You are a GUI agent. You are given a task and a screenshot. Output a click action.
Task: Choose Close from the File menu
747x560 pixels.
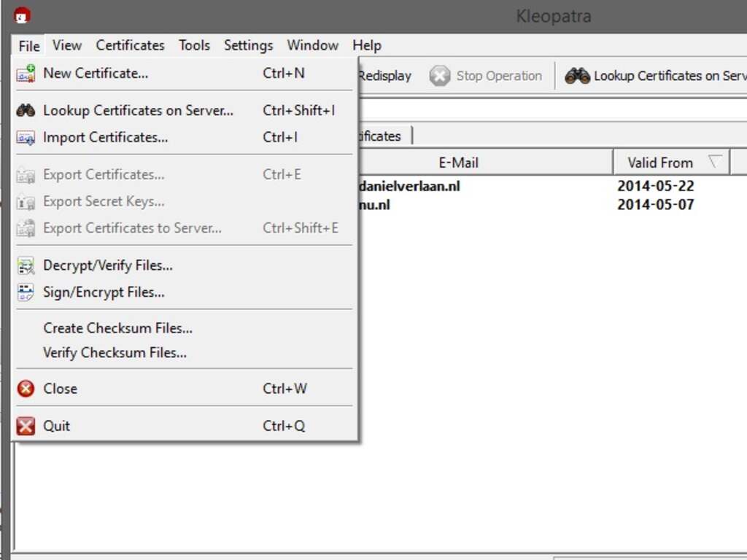(x=185, y=389)
